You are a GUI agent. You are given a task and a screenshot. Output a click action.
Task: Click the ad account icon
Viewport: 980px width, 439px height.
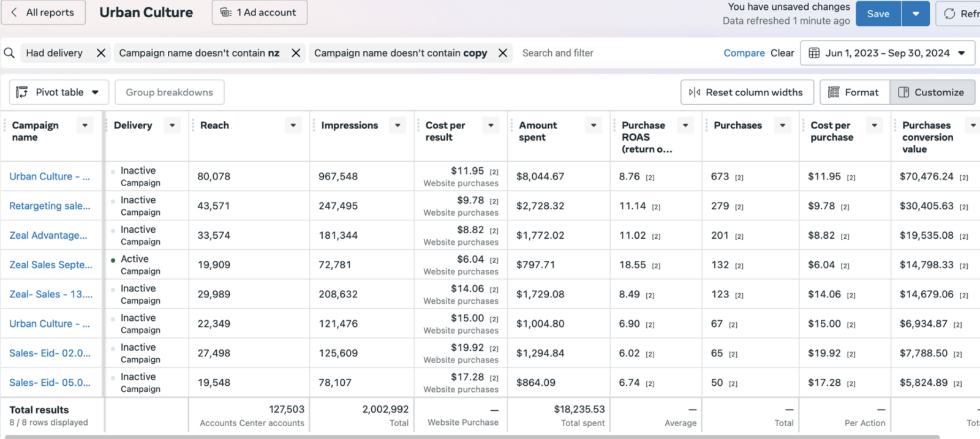[225, 12]
